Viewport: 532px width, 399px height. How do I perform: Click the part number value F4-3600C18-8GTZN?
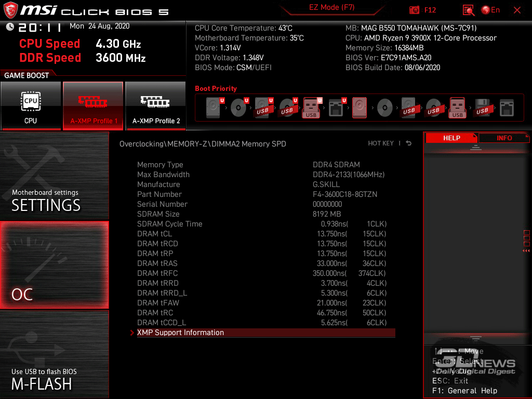click(345, 194)
